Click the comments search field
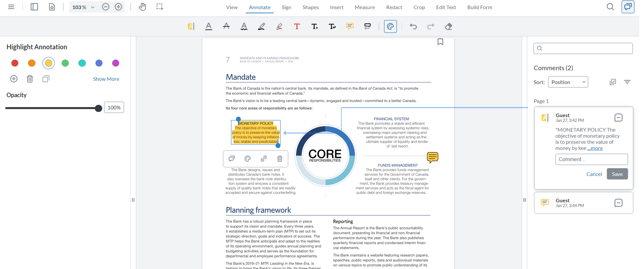Viewport: 644px width, 269px height. click(583, 48)
